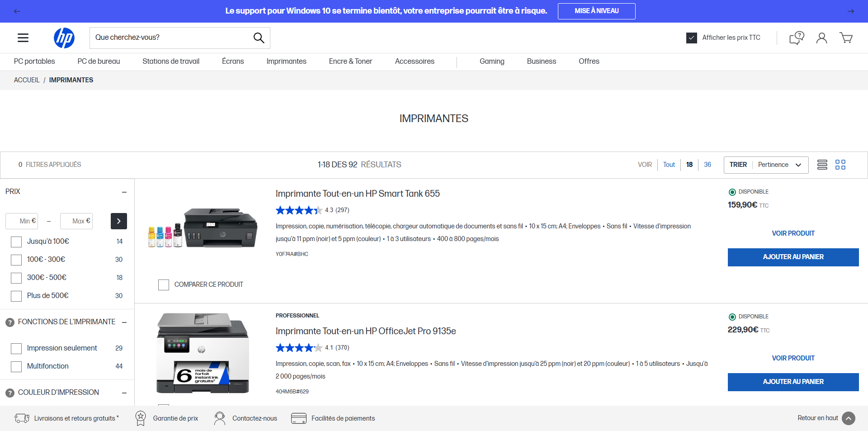Check the Jusqu'à 100€ price filter

click(16, 242)
